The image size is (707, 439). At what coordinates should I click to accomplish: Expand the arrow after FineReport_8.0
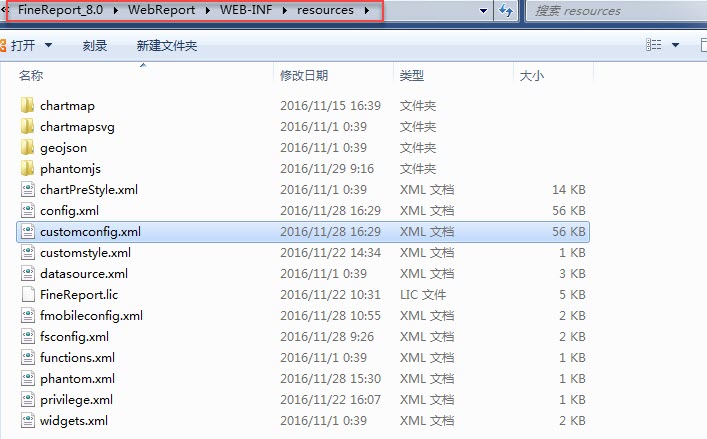[x=115, y=10]
